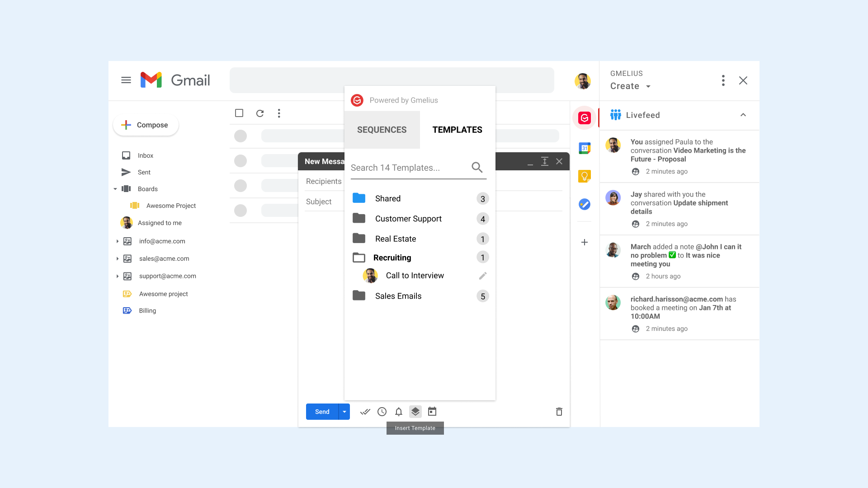Open Google Calendar from side panel
Image resolution: width=868 pixels, height=488 pixels.
[585, 148]
